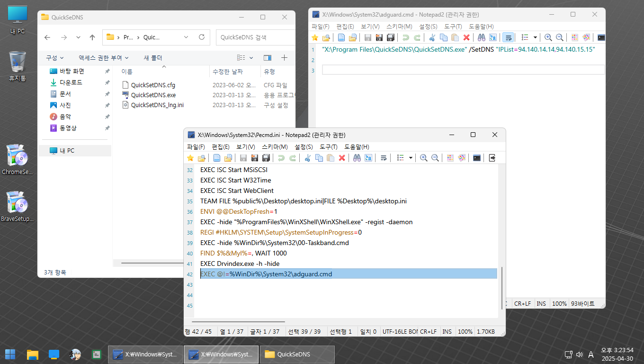The image size is (644, 364).
Task: Click Save As icon in Pecmd.ini toolbar
Action: coord(255,158)
